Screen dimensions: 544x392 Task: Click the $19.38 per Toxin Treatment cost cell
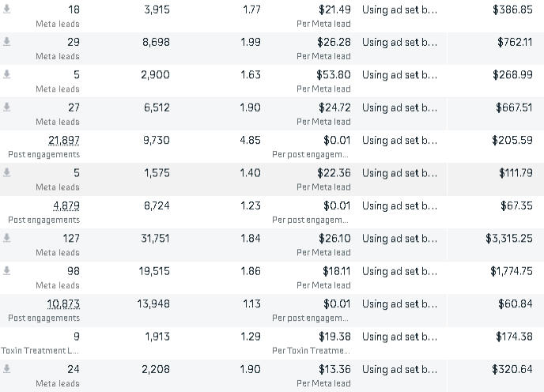332,337
